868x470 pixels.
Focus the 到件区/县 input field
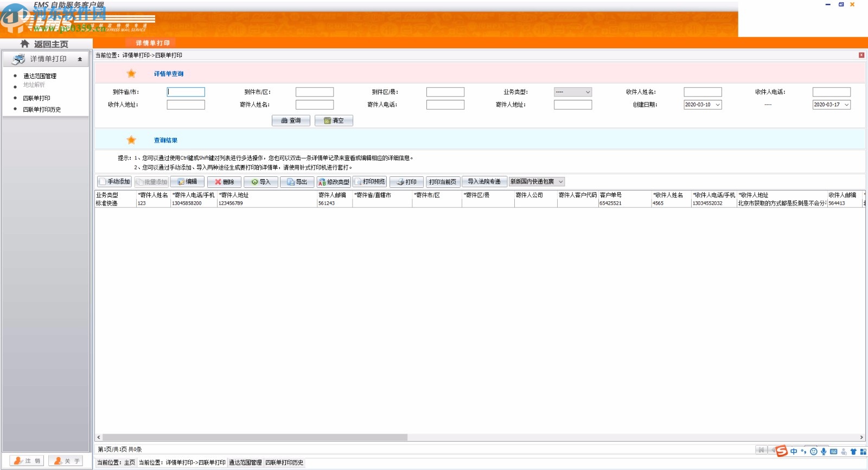(x=445, y=92)
